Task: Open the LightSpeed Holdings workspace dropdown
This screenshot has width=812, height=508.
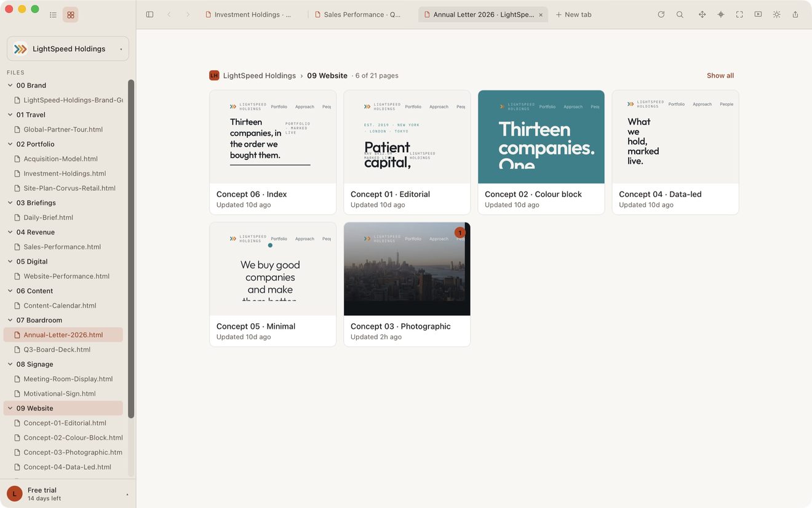Action: [x=68, y=49]
